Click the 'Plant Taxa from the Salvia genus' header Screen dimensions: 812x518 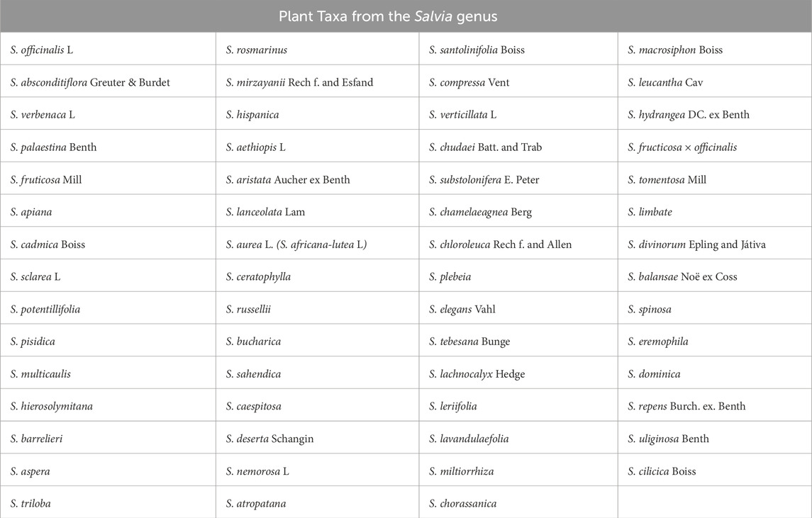point(406,16)
